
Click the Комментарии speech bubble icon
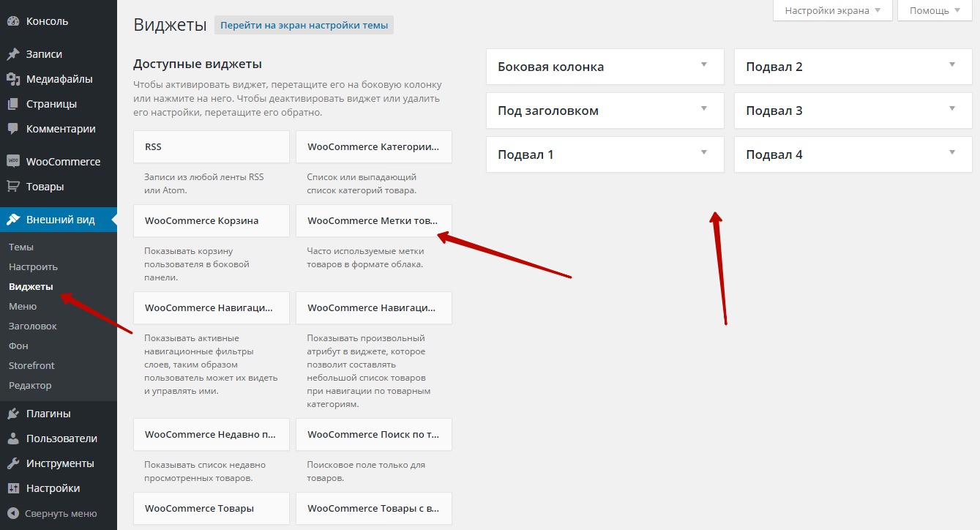(13, 129)
